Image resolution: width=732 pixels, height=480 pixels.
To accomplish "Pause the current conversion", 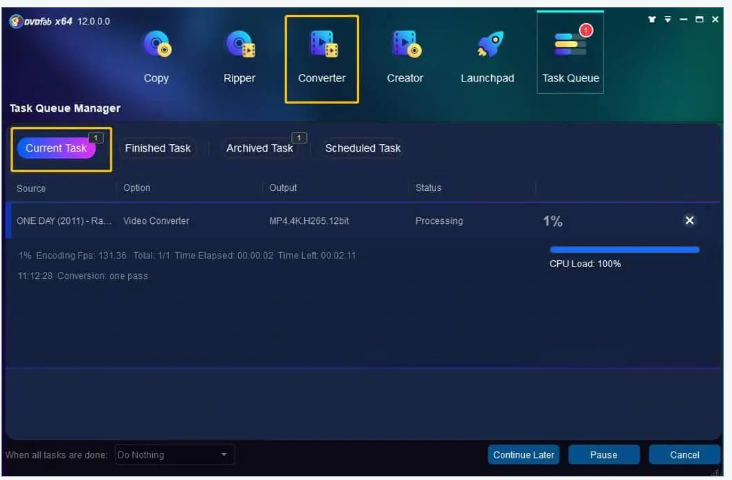I will [x=604, y=455].
